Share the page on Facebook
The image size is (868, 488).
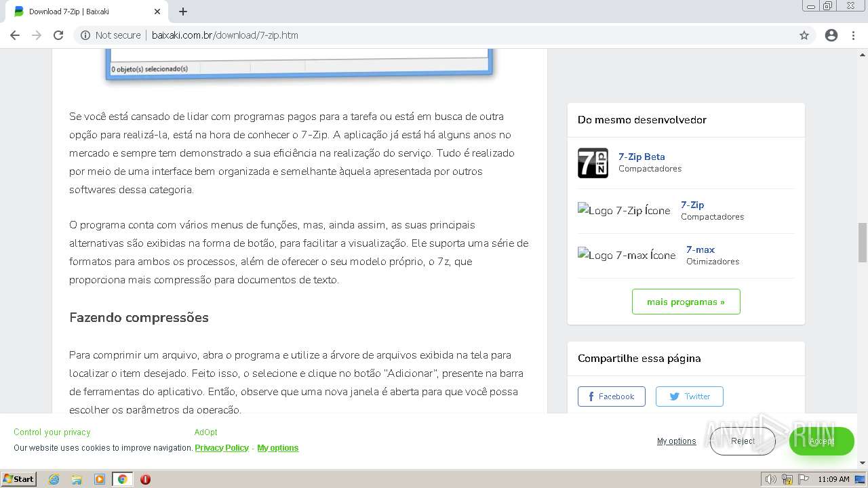tap(611, 396)
